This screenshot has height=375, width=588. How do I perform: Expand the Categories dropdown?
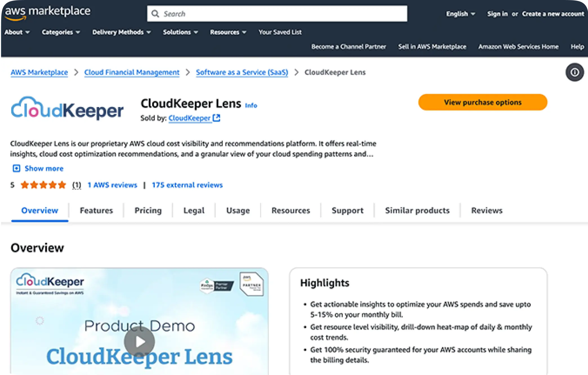(x=61, y=32)
